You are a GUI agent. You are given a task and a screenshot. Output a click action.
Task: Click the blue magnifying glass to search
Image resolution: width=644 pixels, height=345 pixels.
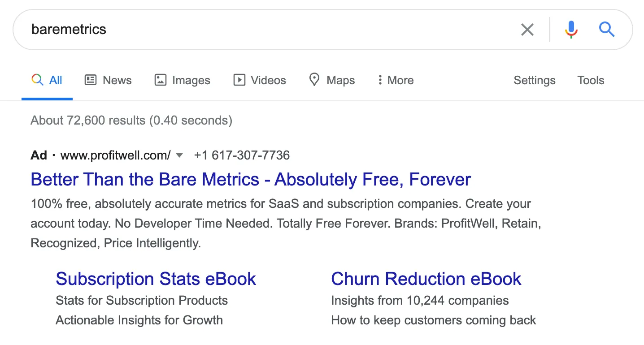coord(607,29)
